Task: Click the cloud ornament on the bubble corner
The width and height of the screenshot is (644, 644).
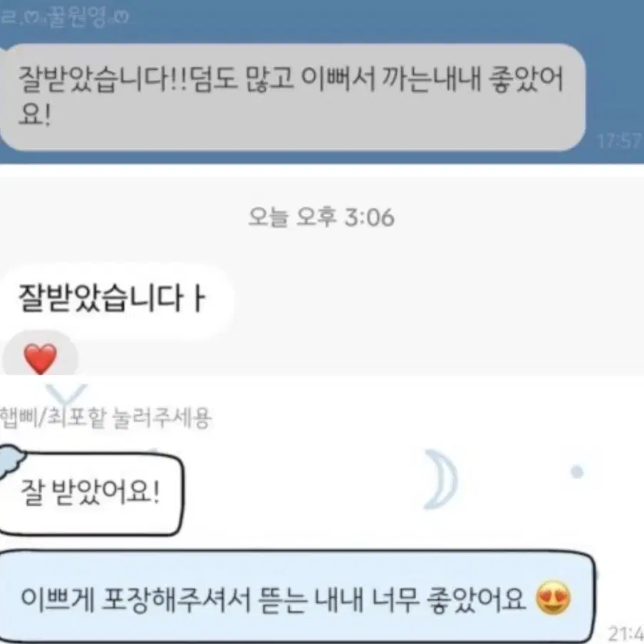Action: (x=11, y=460)
